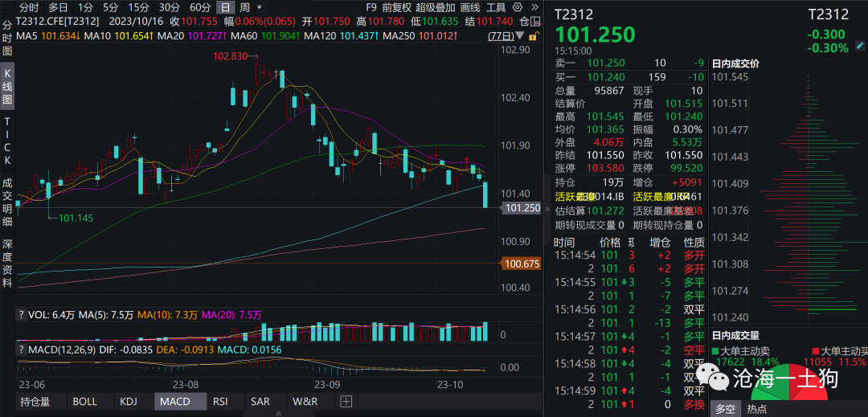This screenshot has height=417, width=868.
Task: Collapse indicator panel via double up-chevron
Action: tap(277, 414)
